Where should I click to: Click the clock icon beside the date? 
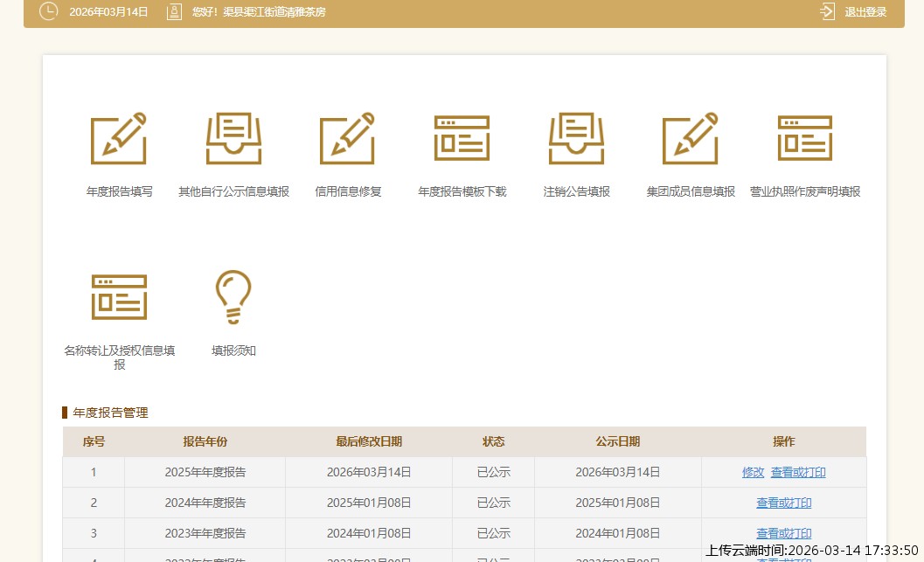[x=48, y=12]
